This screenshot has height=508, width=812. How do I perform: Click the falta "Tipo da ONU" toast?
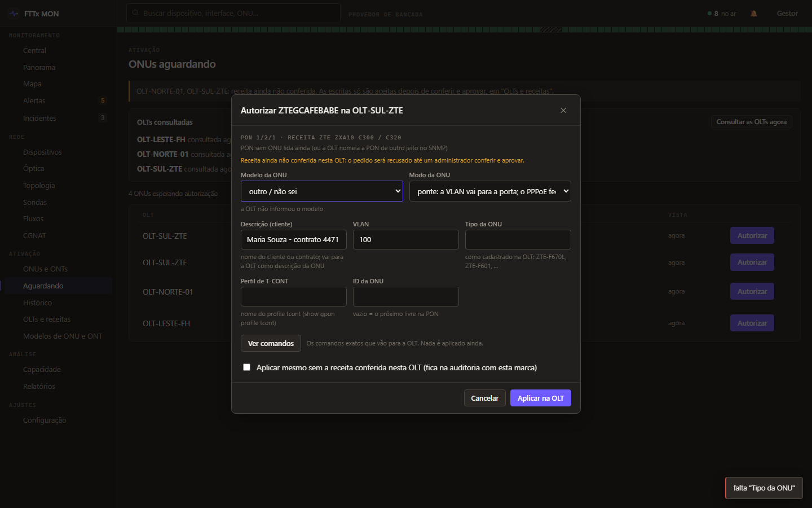(764, 488)
